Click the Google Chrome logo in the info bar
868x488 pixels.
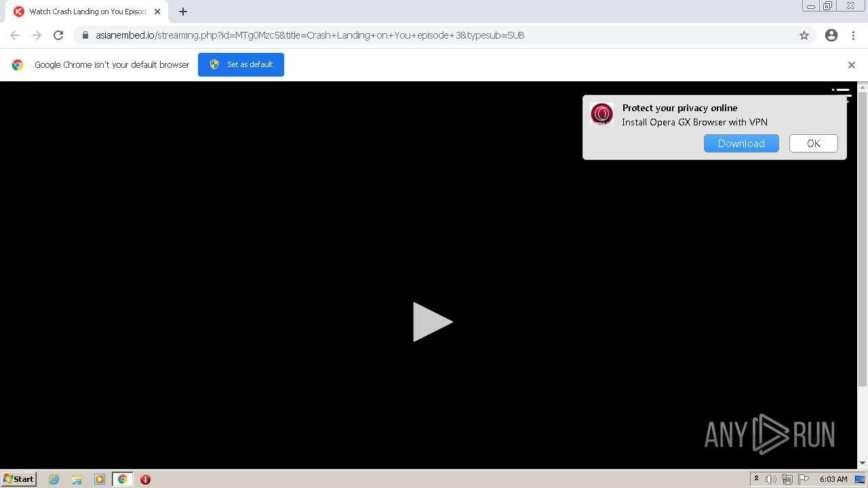click(18, 65)
